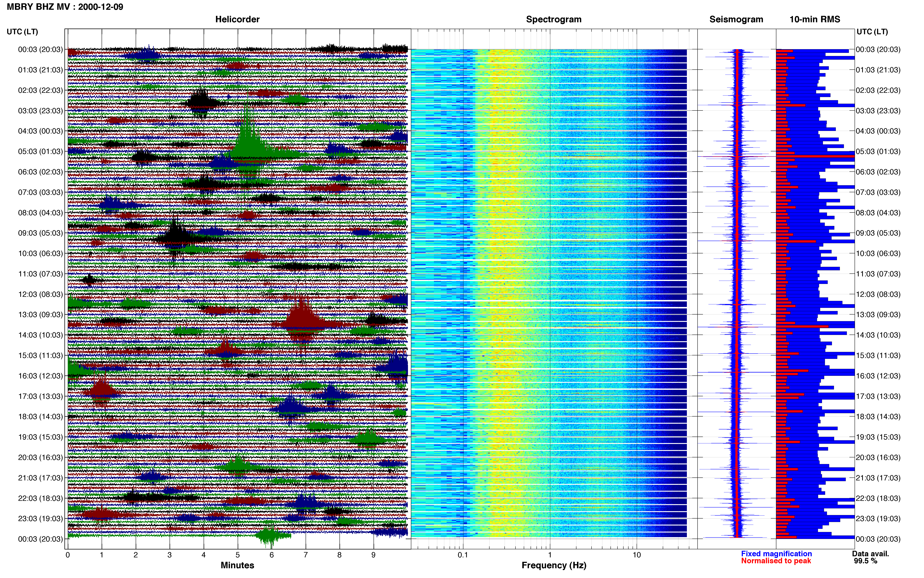Viewport: 924px width, 578px height.
Task: Select left time label '02:03 (22:03)'
Action: 40,90
